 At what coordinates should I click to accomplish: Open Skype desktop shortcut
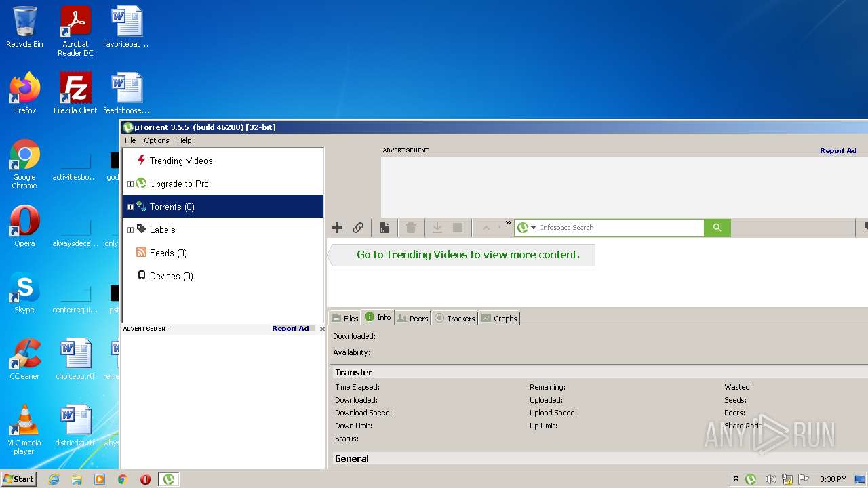tap(24, 293)
